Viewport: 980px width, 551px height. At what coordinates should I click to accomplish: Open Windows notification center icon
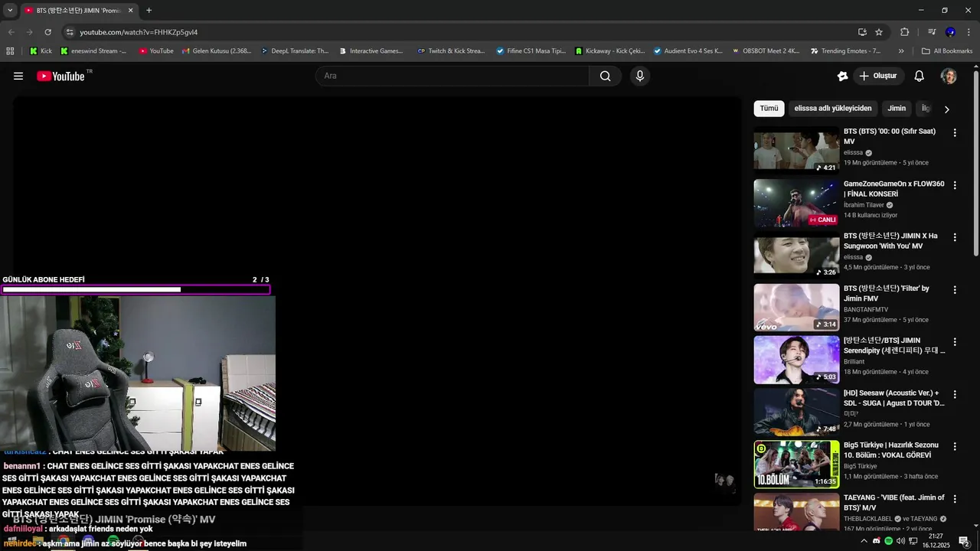965,541
